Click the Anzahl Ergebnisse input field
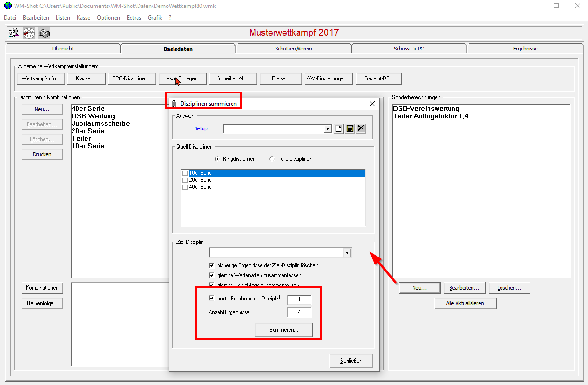Screen dimensions: 588x385 (299, 313)
